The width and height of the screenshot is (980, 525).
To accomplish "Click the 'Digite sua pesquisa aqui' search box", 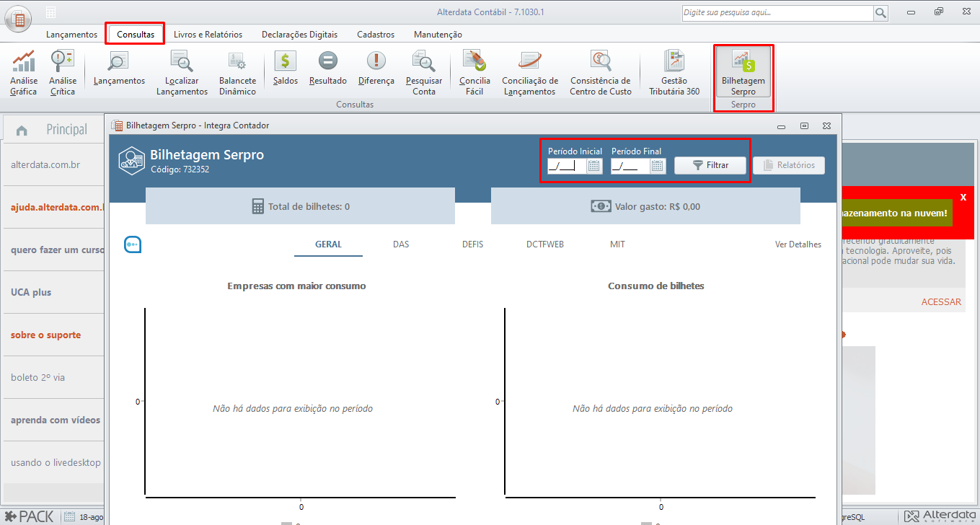I will point(778,13).
